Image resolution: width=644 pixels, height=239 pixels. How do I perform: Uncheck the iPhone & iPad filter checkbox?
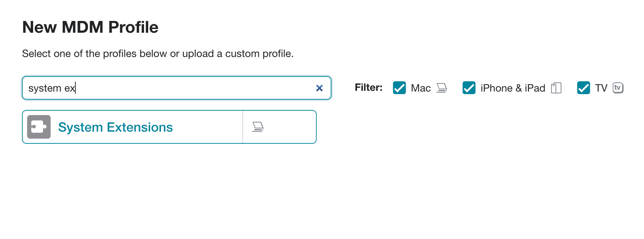pos(469,88)
